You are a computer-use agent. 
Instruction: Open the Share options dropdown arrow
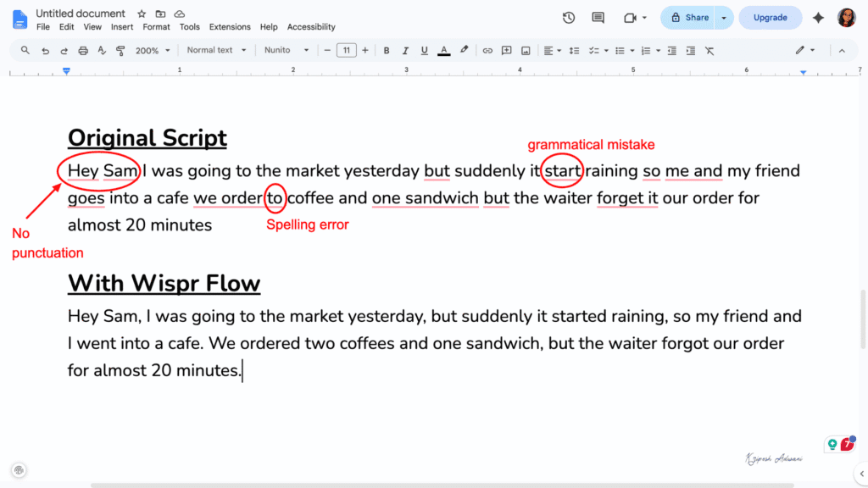pos(724,18)
